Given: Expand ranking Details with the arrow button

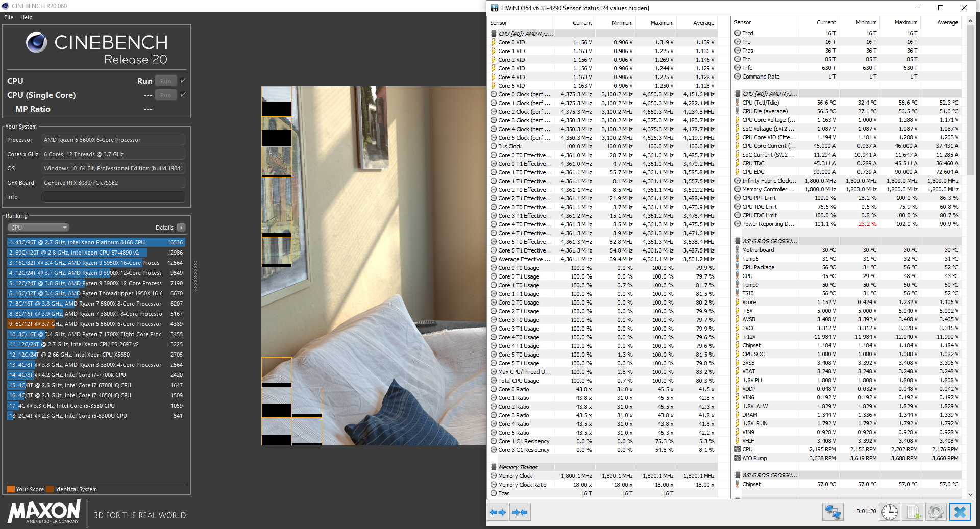Looking at the screenshot, I should (181, 228).
